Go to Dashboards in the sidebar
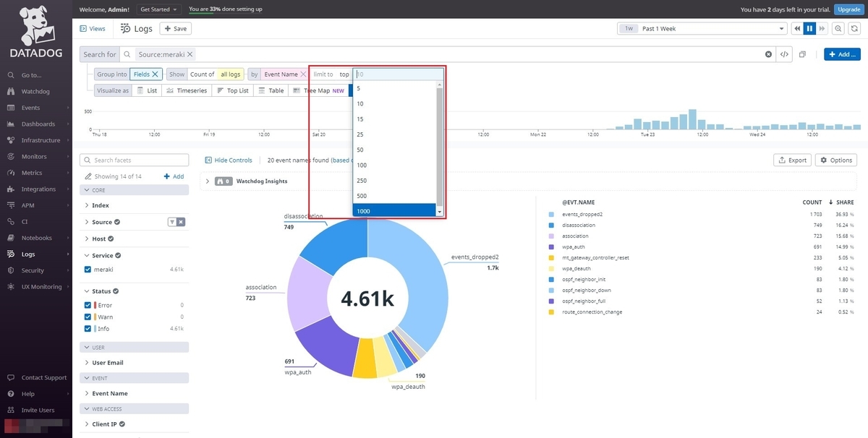Image resolution: width=868 pixels, height=438 pixels. pos(38,124)
